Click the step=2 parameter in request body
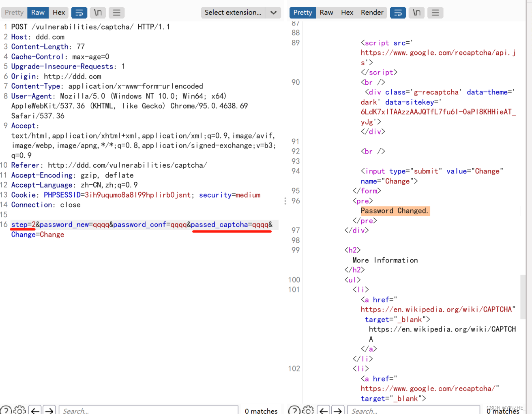This screenshot has height=414, width=532. [x=23, y=224]
